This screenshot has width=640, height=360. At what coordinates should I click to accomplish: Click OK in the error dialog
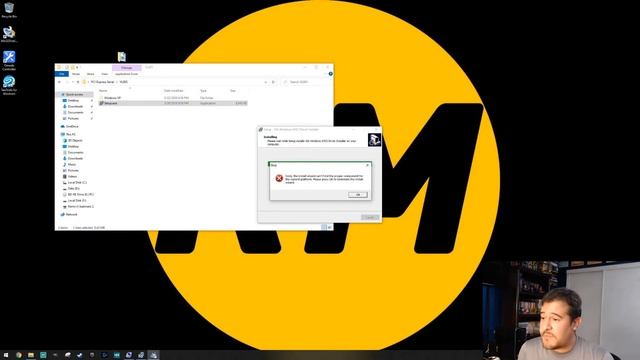pos(358,195)
